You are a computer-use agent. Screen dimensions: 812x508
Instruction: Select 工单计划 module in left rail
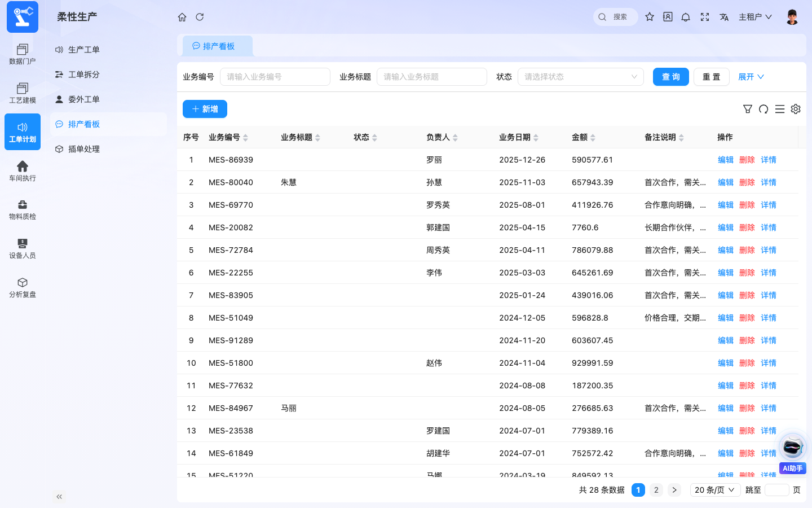point(23,132)
